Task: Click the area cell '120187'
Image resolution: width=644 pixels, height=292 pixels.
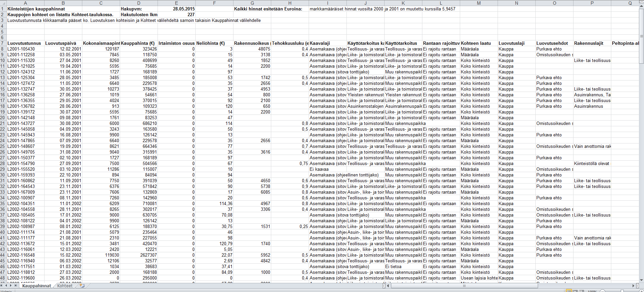Action: pos(101,49)
